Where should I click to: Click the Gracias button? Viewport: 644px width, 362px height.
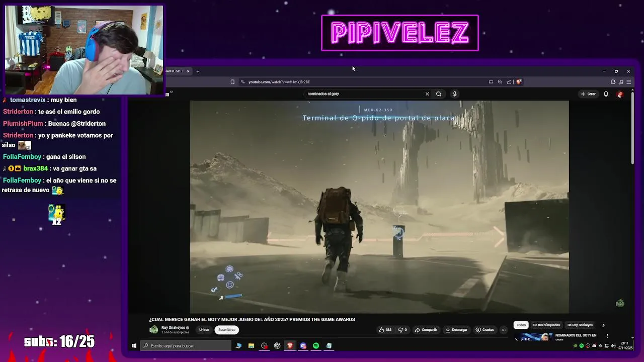click(485, 330)
